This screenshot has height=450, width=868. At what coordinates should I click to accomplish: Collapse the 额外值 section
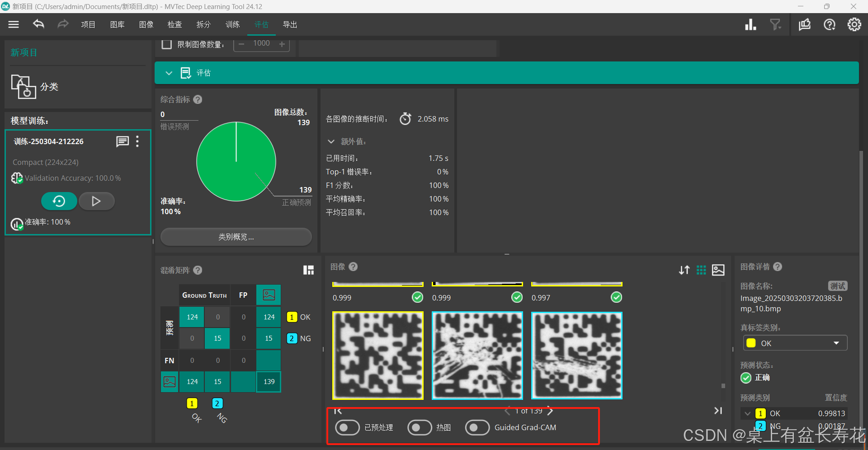(x=331, y=141)
